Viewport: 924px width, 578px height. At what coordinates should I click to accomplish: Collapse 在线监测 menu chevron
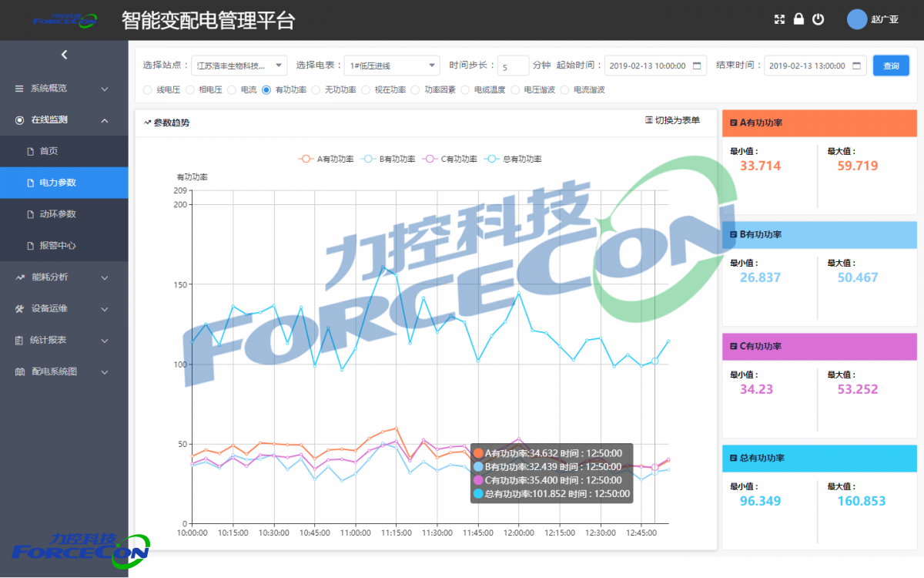click(x=105, y=120)
